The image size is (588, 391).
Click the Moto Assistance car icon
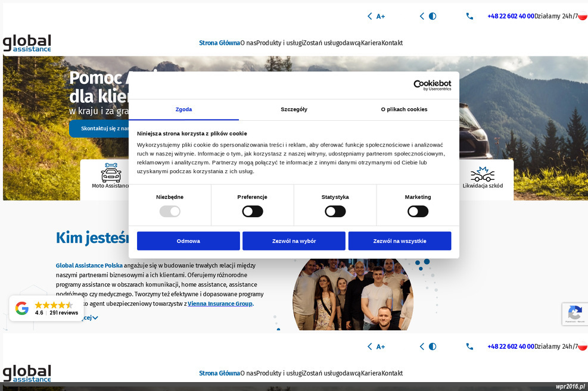pyautogui.click(x=111, y=173)
